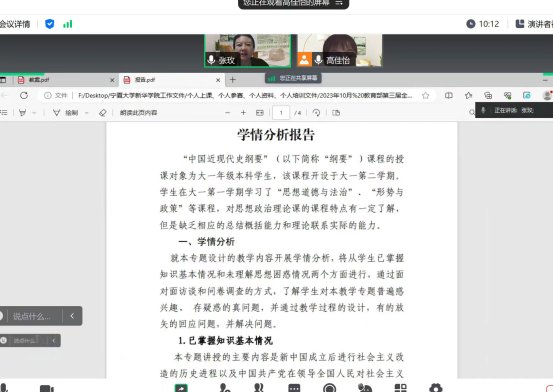Click 朗读此页内容 read aloud

pyautogui.click(x=138, y=113)
